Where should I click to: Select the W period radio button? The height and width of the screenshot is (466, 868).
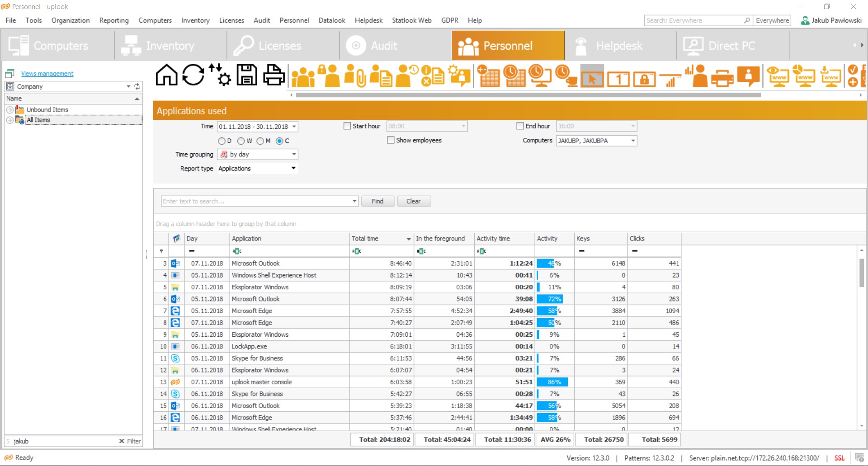[x=241, y=141]
